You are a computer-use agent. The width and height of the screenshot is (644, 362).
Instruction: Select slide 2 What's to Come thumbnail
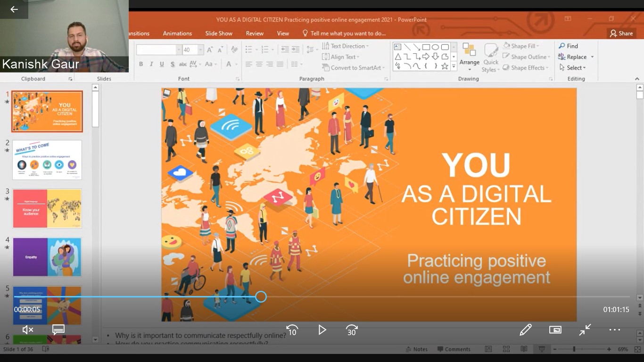pos(47,160)
